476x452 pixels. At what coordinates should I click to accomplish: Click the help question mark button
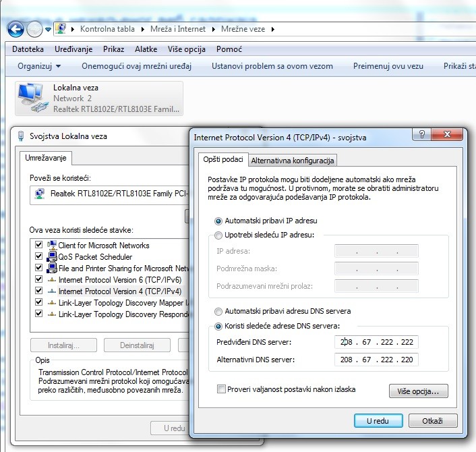click(x=421, y=136)
